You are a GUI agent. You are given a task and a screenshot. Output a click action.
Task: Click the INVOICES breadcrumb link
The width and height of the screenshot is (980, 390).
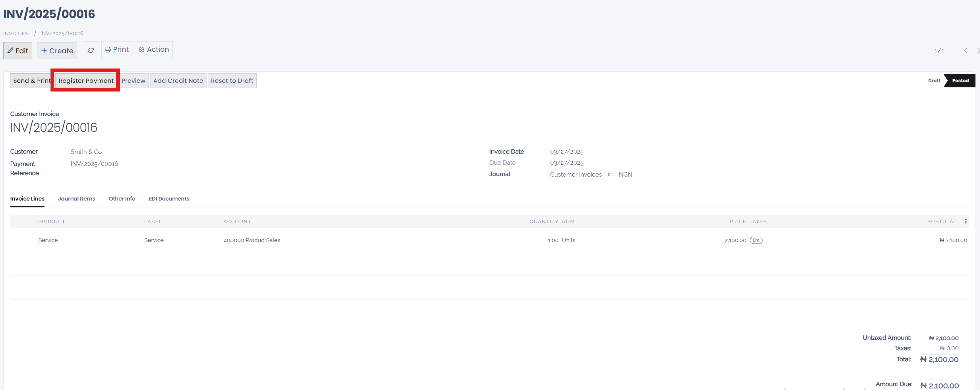16,33
